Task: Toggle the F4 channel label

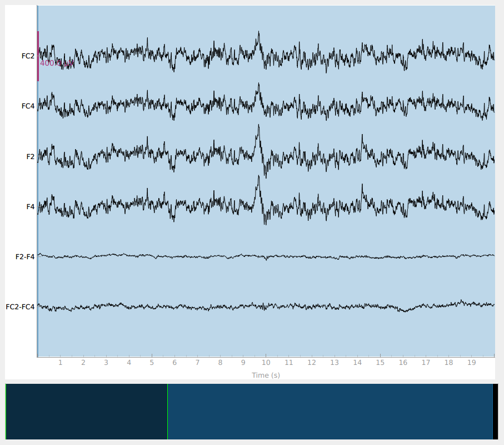Action: pyautogui.click(x=30, y=207)
